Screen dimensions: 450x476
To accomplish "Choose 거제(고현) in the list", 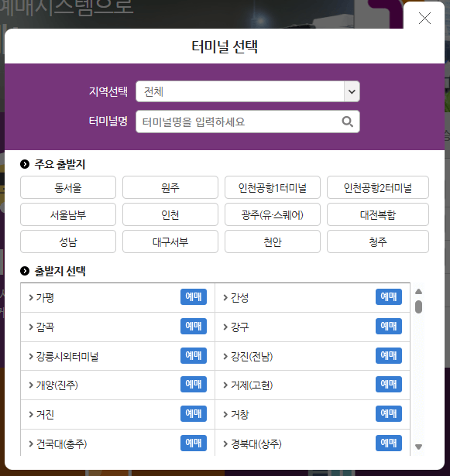I will (252, 385).
